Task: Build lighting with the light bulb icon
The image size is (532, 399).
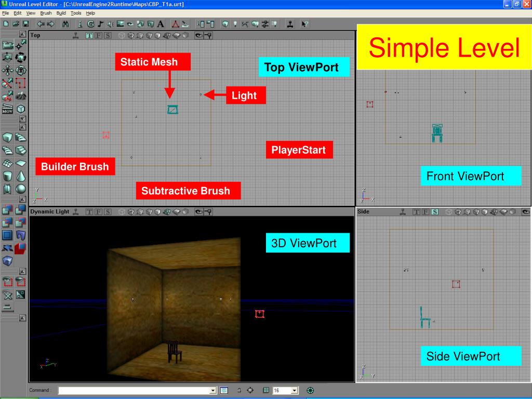Action: 235,24
